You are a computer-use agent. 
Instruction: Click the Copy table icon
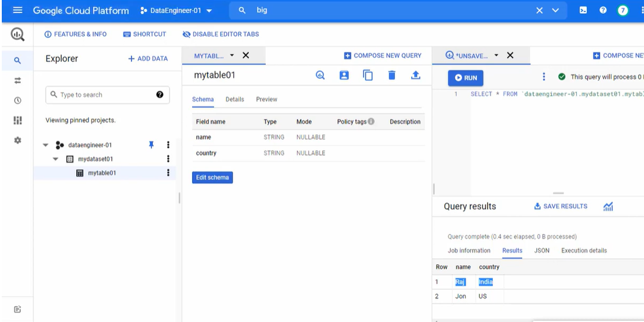(367, 75)
